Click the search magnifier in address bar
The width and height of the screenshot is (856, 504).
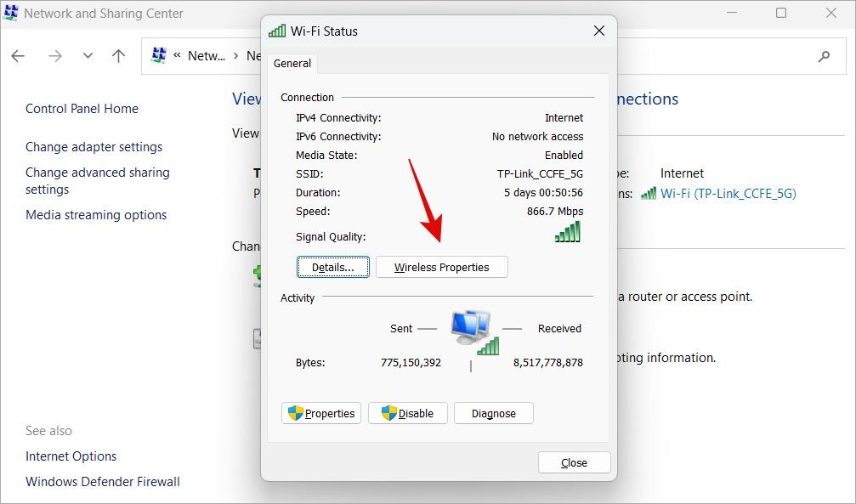tap(824, 56)
